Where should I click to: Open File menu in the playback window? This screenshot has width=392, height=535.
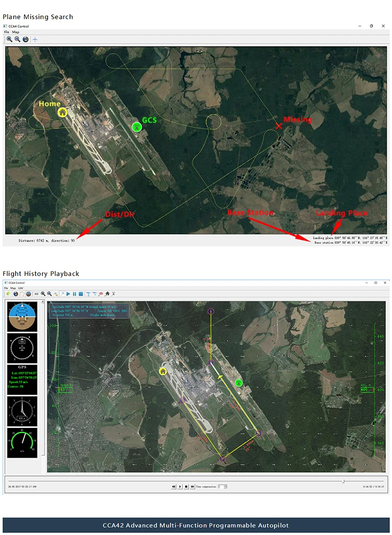[x=6, y=288]
